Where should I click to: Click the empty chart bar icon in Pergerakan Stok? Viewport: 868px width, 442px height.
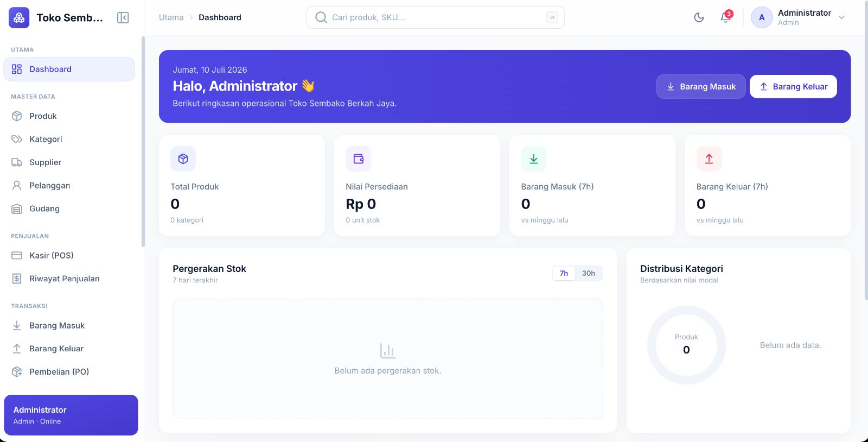tap(387, 351)
